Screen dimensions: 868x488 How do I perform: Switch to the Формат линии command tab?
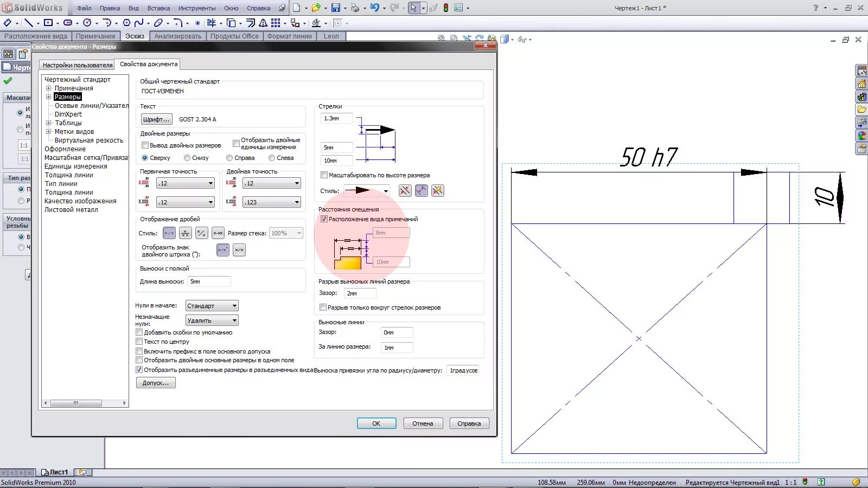click(290, 36)
